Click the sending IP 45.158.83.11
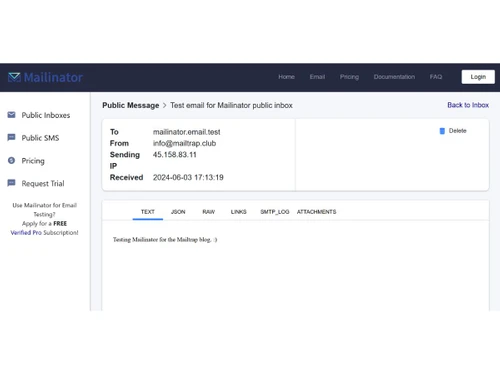This screenshot has width=500, height=375. pyautogui.click(x=175, y=155)
